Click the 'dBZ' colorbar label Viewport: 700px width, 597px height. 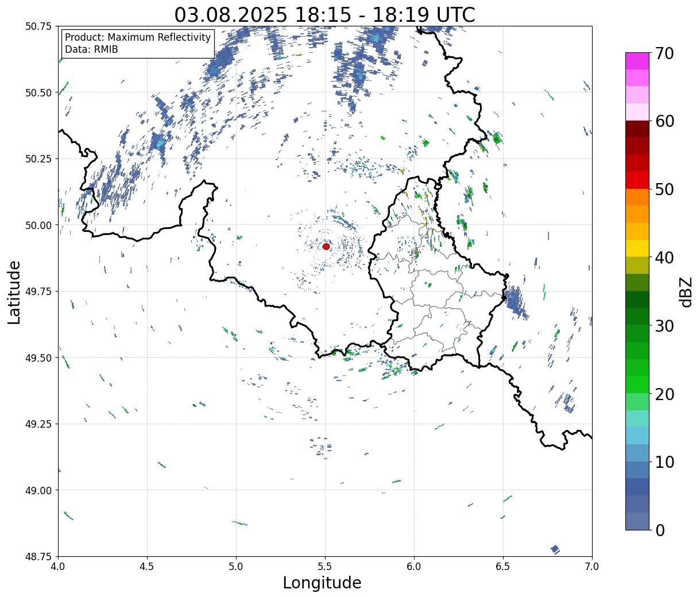click(x=686, y=292)
